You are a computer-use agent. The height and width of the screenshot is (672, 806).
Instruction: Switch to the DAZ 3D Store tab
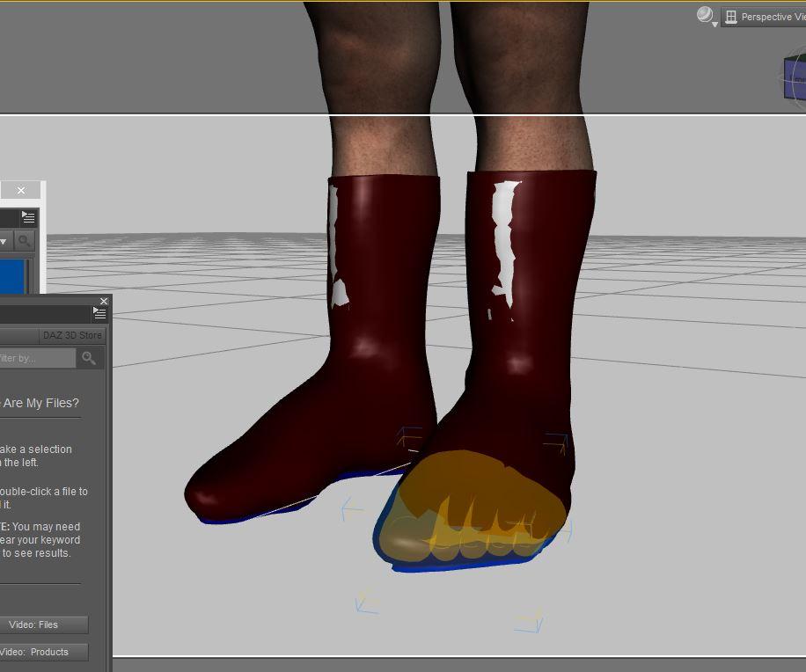72,335
